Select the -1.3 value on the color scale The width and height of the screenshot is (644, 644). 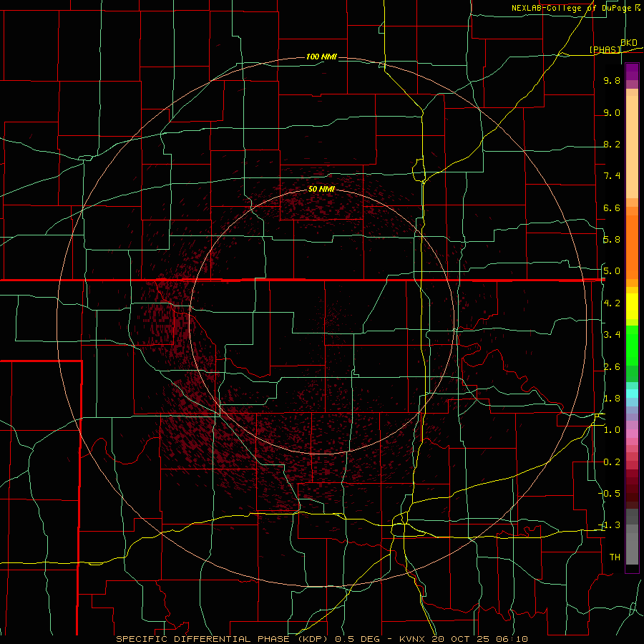pos(610,525)
